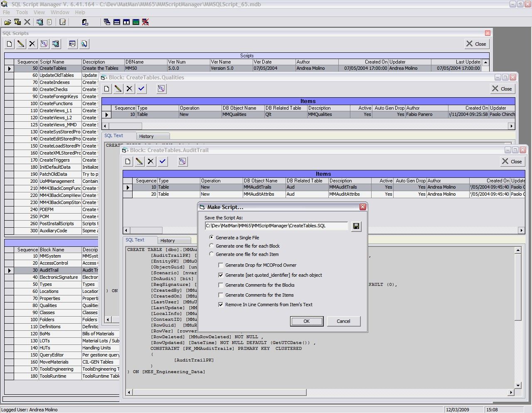Confirm Make Script with OK button
This screenshot has width=532, height=413.
coord(307,321)
